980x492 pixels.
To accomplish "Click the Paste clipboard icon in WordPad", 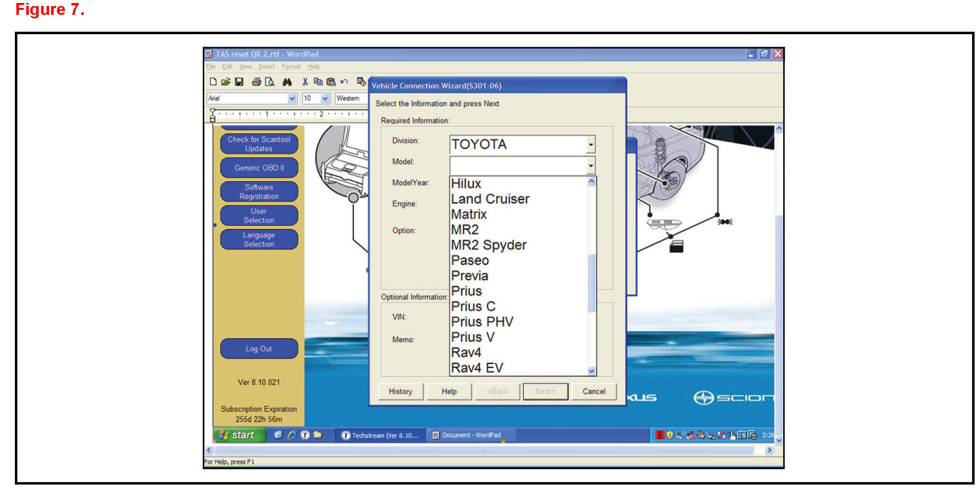I will [x=331, y=82].
